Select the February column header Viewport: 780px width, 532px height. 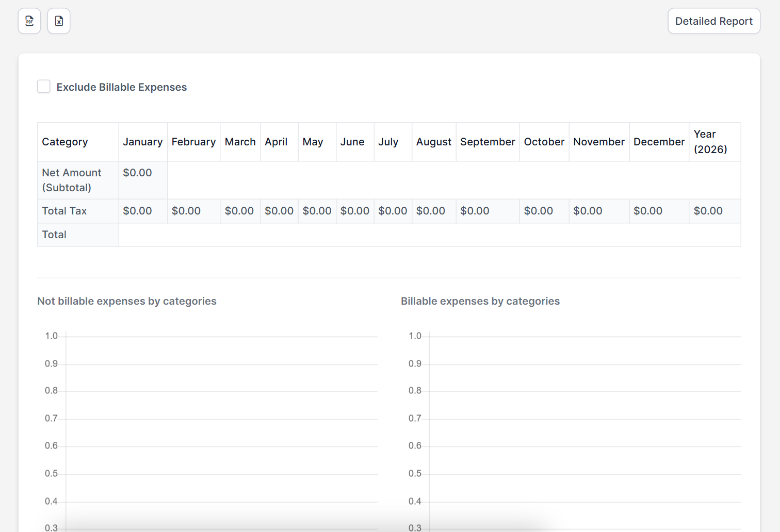194,142
